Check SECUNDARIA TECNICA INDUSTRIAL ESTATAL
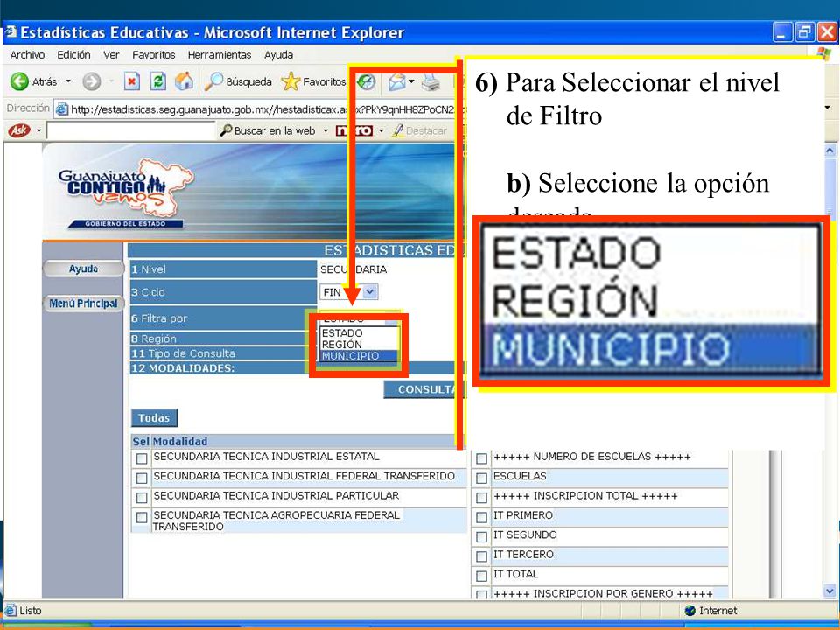The width and height of the screenshot is (840, 630). [142, 458]
